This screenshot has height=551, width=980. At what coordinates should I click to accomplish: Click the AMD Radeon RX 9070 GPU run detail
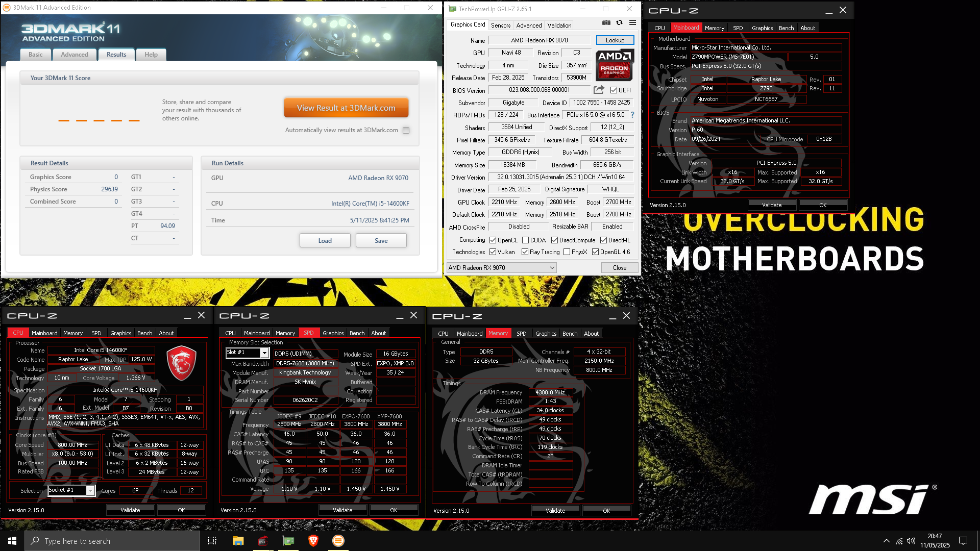tap(378, 178)
